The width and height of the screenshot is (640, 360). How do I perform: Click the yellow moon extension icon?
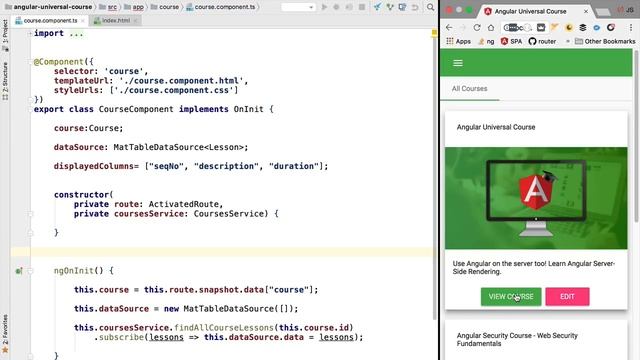(569, 27)
